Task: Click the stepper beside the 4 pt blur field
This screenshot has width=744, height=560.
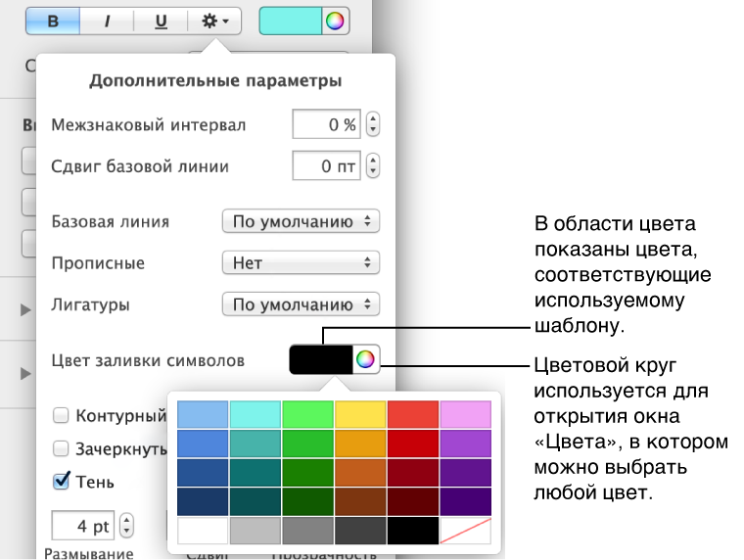Action: coord(127,527)
